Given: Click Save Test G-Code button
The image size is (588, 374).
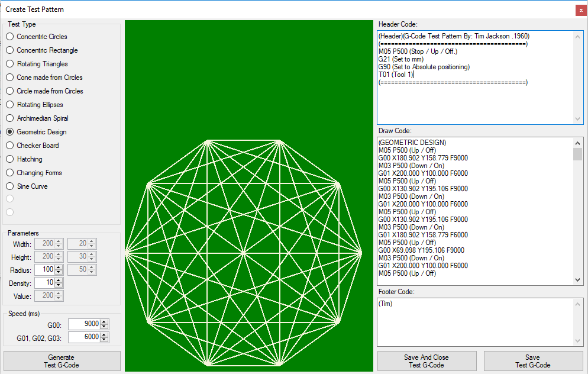Looking at the screenshot, I should point(533,361).
